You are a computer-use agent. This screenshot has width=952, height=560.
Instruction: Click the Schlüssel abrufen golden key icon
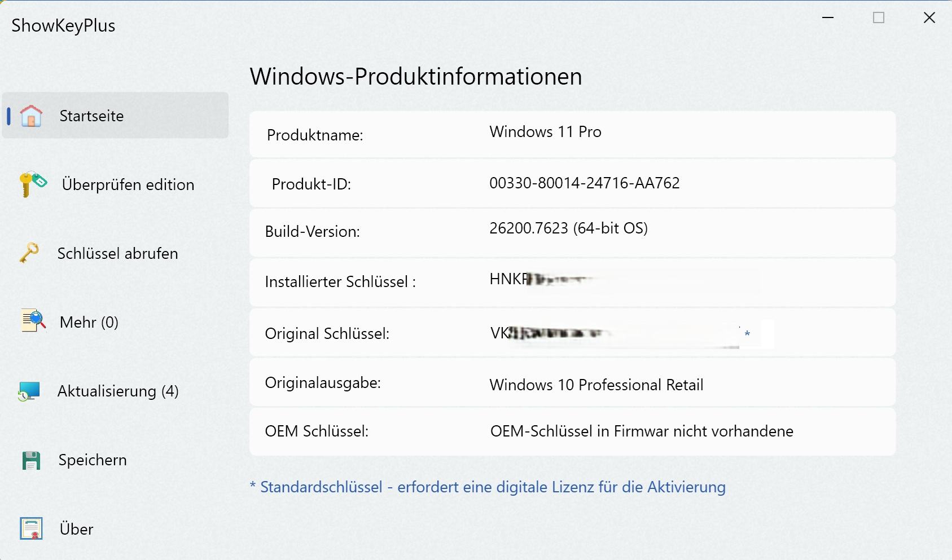click(29, 253)
